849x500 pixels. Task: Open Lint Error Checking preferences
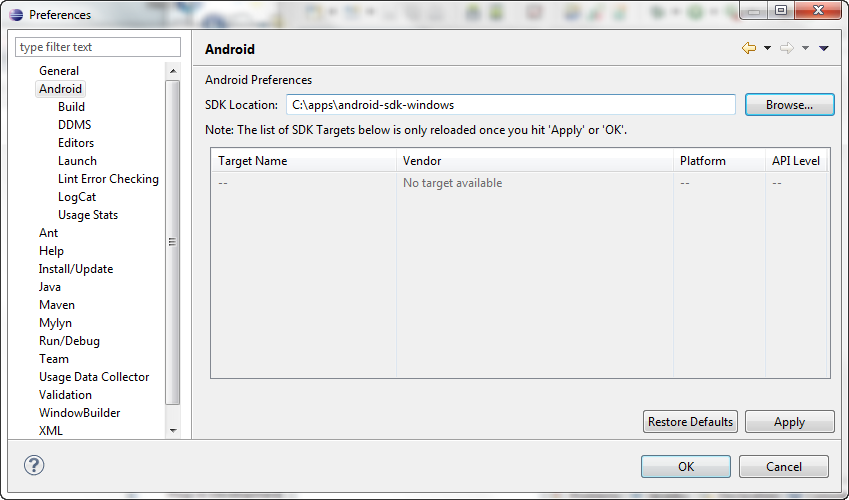(108, 179)
